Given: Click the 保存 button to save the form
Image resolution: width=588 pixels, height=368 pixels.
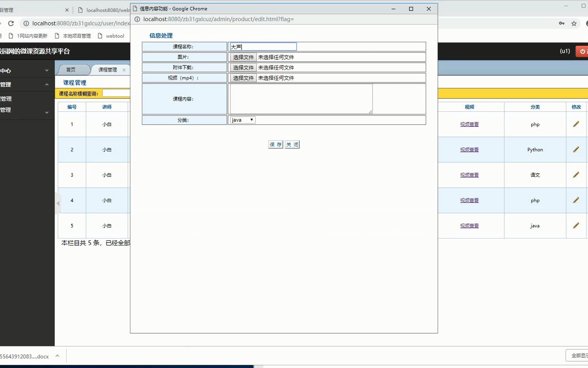Looking at the screenshot, I should coord(275,144).
